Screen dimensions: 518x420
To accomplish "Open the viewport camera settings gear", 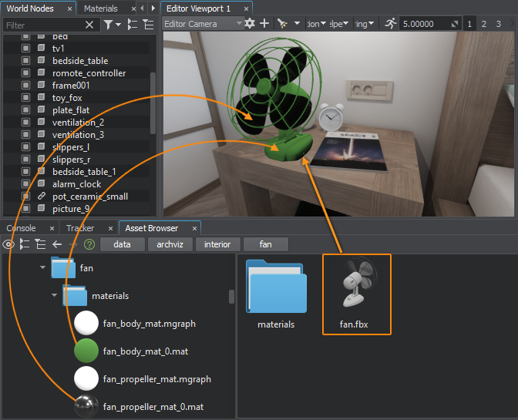I will [250, 24].
